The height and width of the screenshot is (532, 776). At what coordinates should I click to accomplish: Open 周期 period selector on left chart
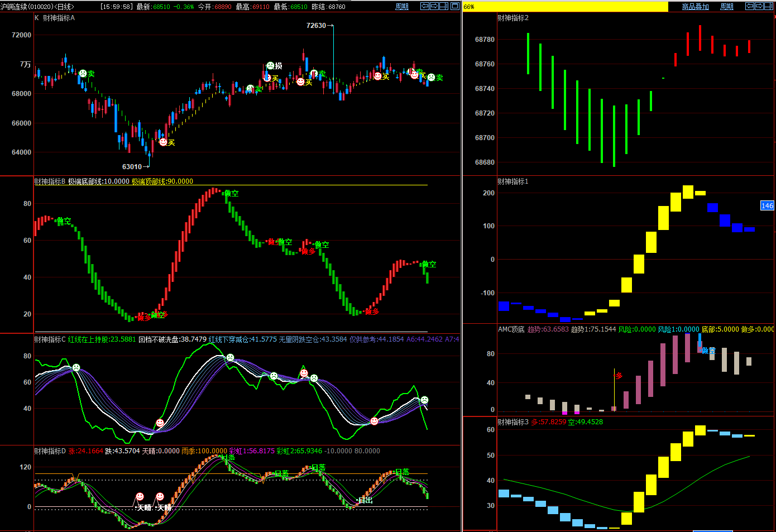coord(402,7)
